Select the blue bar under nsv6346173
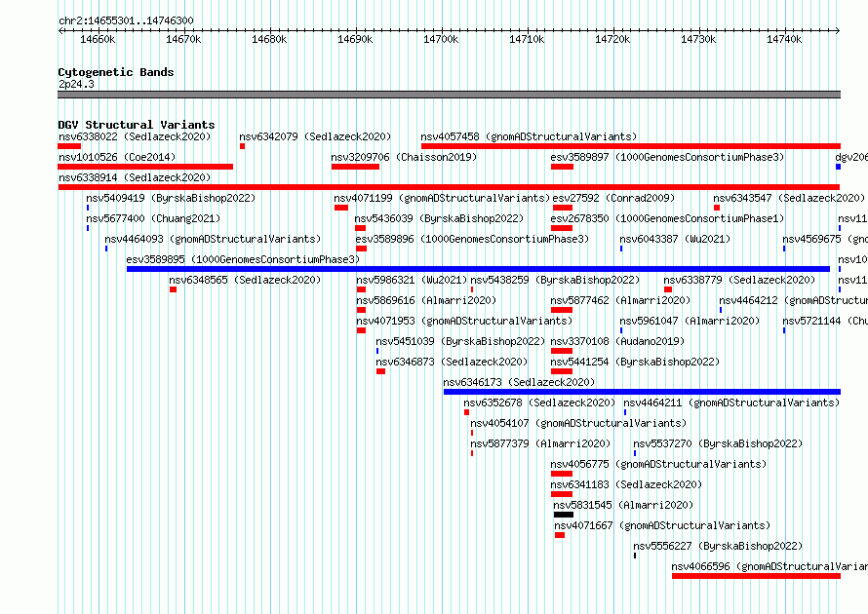The width and height of the screenshot is (868, 614). (x=642, y=392)
